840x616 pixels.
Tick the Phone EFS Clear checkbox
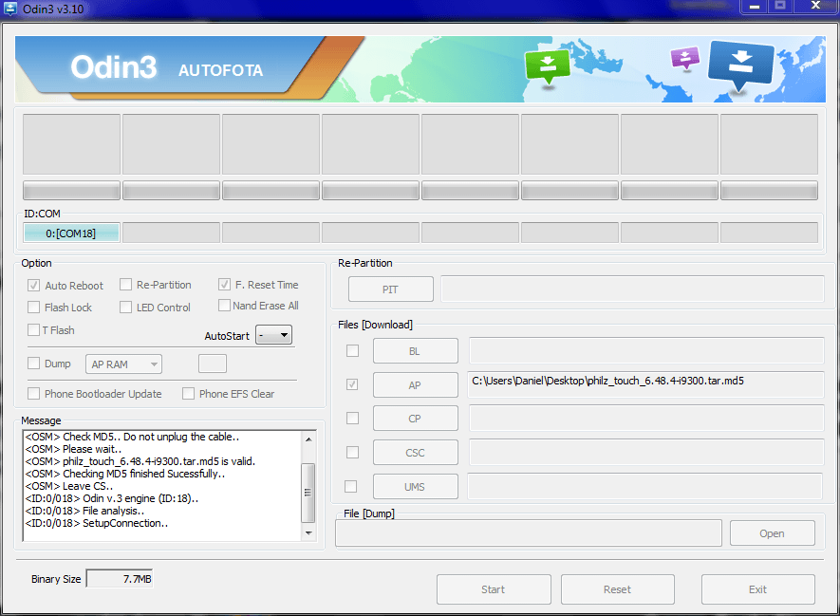coord(188,394)
